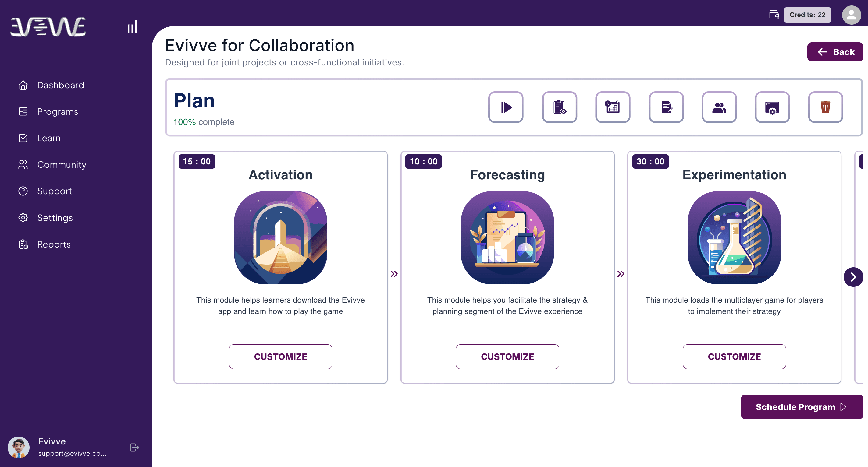Open the clipboard preview icon in Plan toolbar
Viewport: 868px width, 467px height.
pyautogui.click(x=559, y=107)
